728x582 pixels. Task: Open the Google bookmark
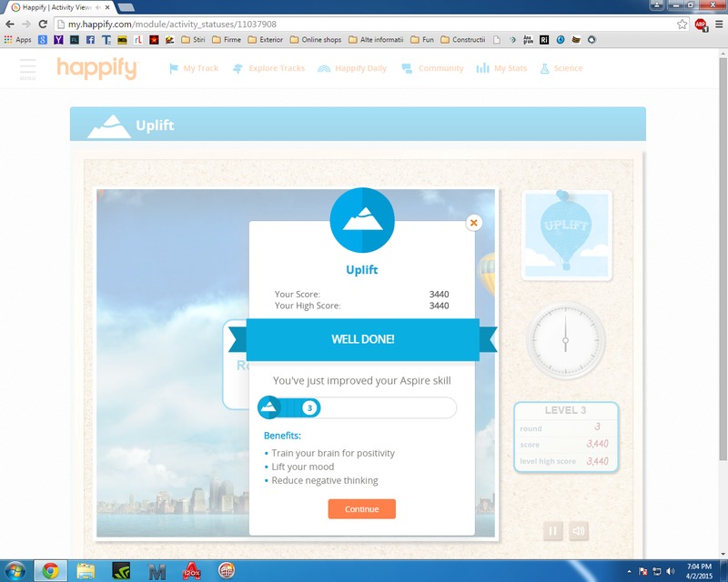(43, 40)
